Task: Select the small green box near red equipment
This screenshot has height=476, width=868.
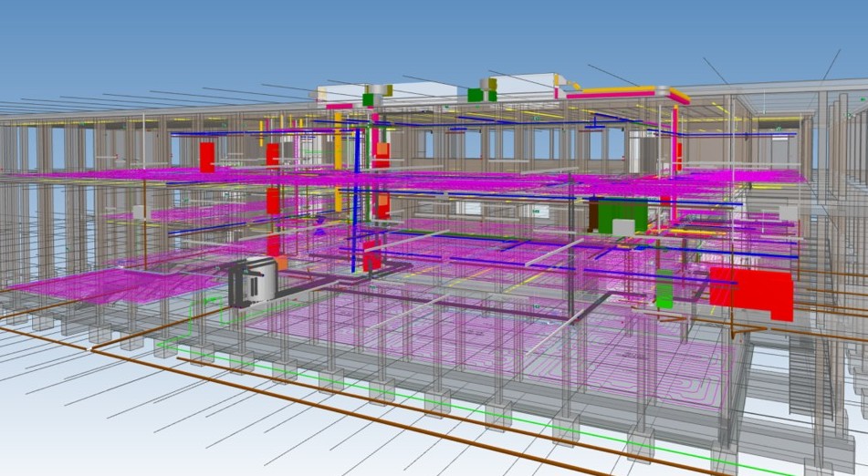Action: [664, 289]
